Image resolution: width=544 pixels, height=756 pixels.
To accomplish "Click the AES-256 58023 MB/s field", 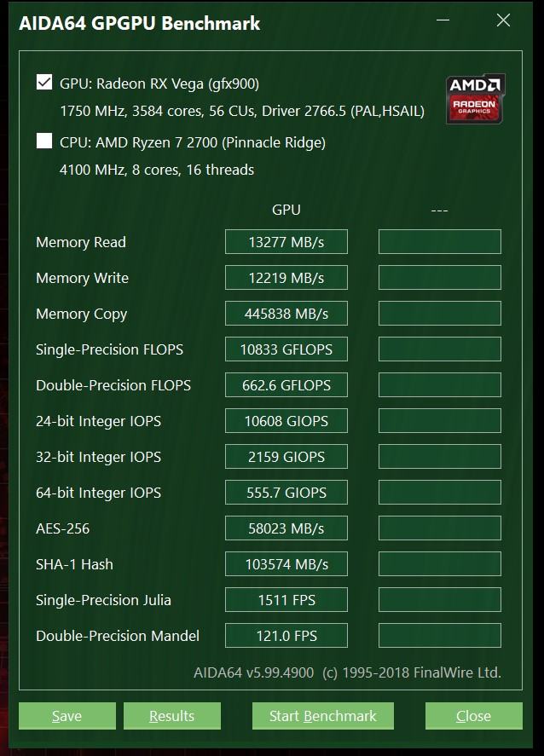I will (x=286, y=528).
